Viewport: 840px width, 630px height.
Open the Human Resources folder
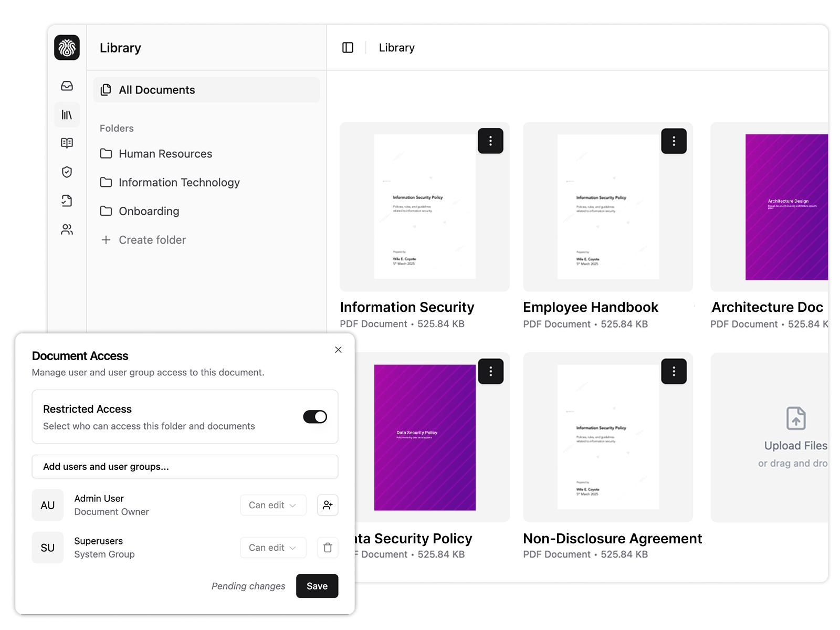tap(165, 154)
